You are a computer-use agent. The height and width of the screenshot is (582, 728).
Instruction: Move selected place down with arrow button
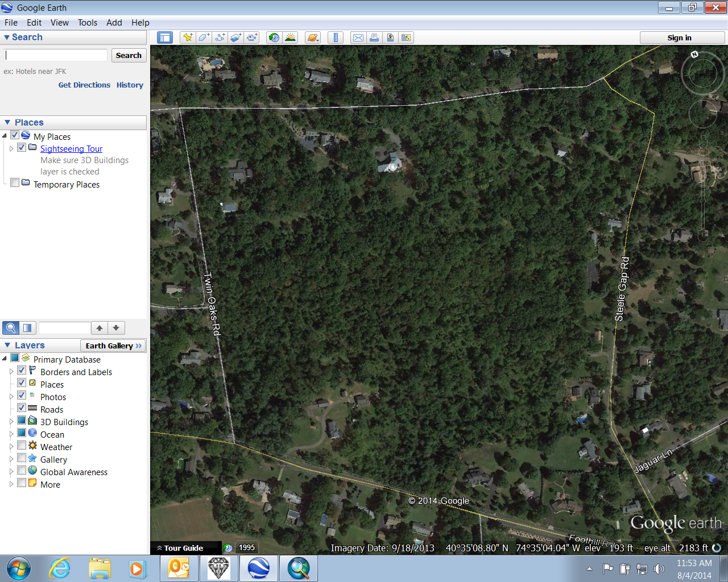coord(116,328)
